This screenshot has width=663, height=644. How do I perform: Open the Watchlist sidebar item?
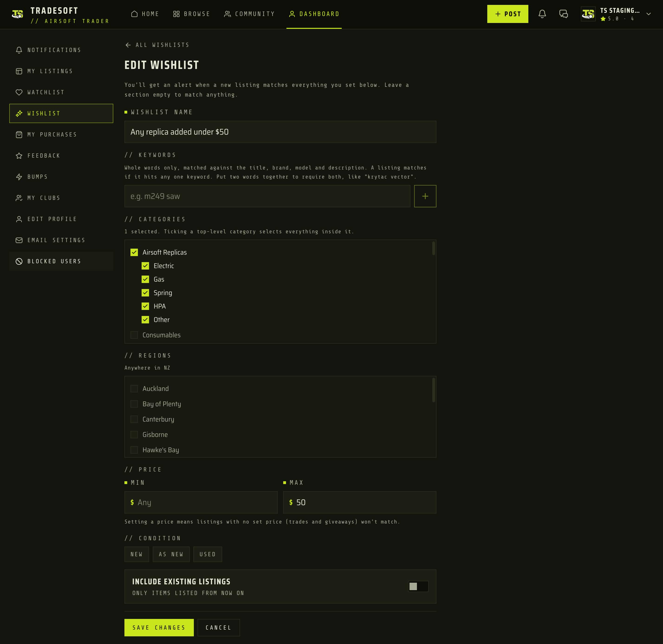61,92
